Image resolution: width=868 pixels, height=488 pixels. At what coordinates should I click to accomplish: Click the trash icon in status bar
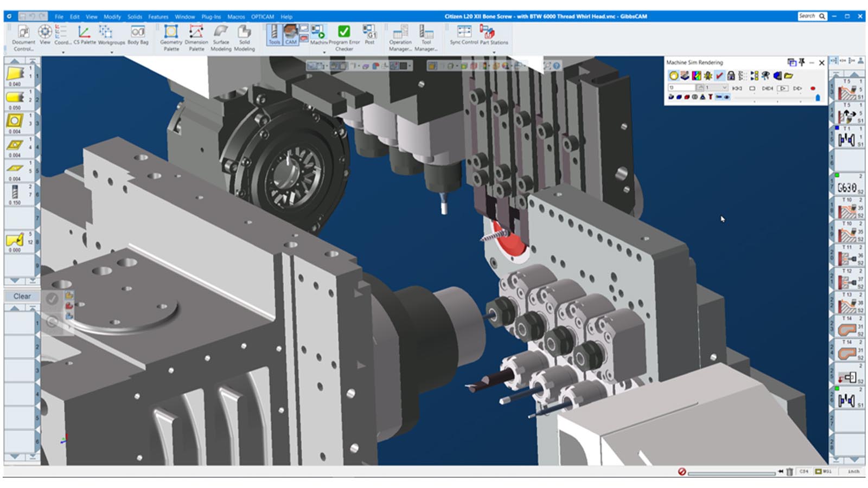coord(790,472)
